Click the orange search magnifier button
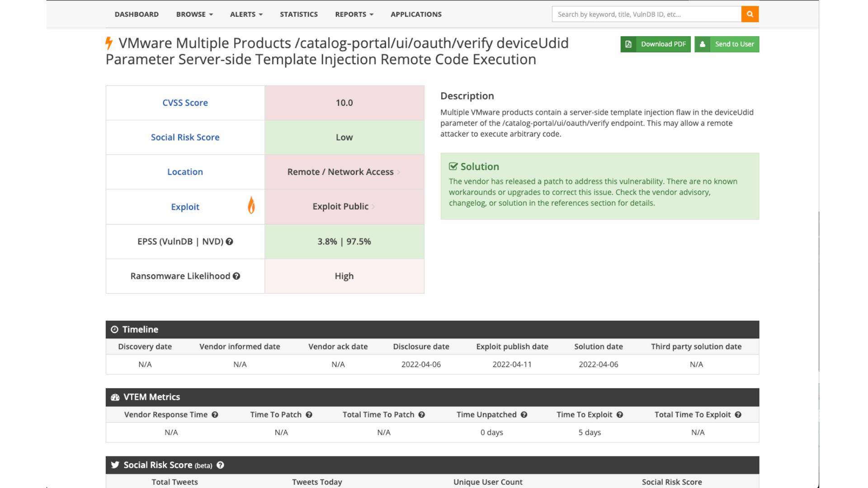This screenshot has width=868, height=488. coord(750,14)
